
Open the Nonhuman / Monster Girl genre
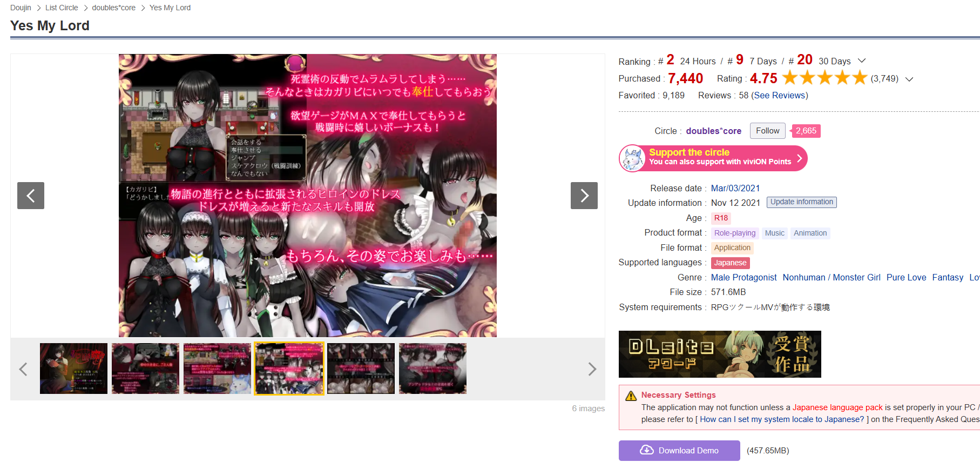pyautogui.click(x=832, y=278)
